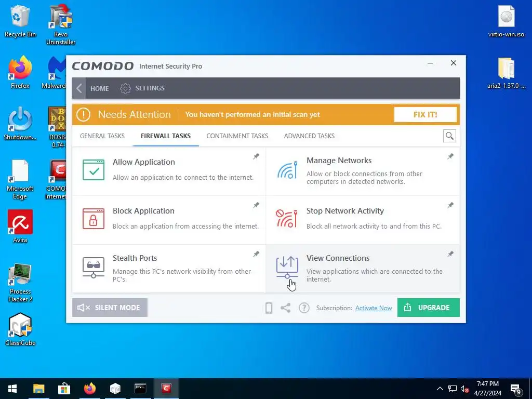Viewport: 532px width, 399px height.
Task: Click the Activate Now link
Action: (373, 308)
